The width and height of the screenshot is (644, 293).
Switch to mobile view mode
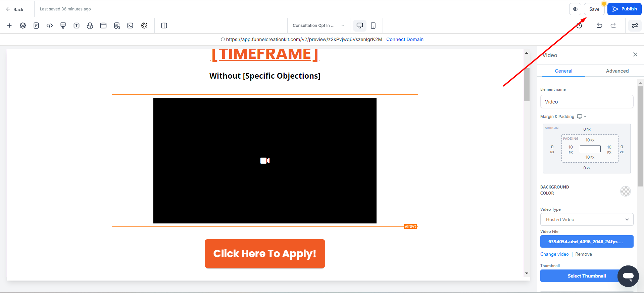click(x=373, y=26)
